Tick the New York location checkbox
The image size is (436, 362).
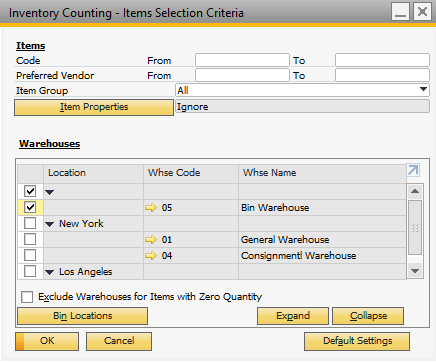coord(30,223)
